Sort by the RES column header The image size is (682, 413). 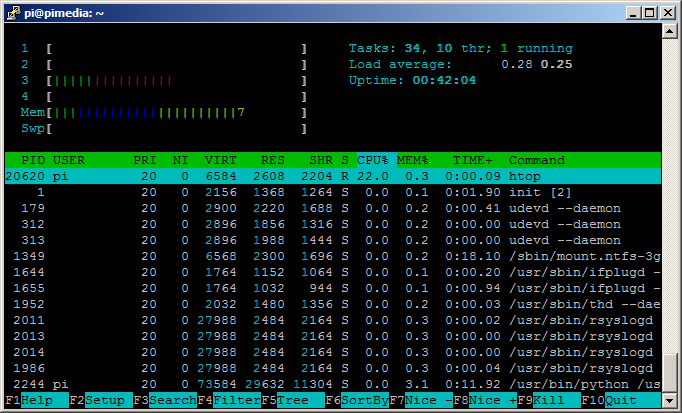[x=273, y=160]
